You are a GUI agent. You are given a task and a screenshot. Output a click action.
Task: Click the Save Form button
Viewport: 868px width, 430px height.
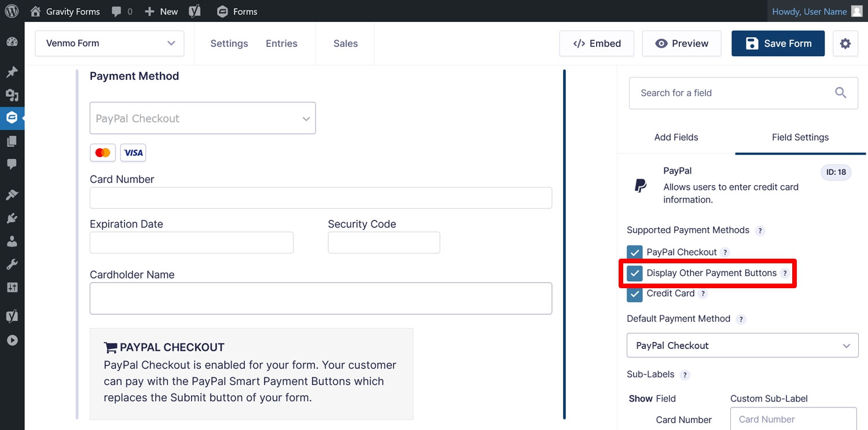(x=778, y=43)
